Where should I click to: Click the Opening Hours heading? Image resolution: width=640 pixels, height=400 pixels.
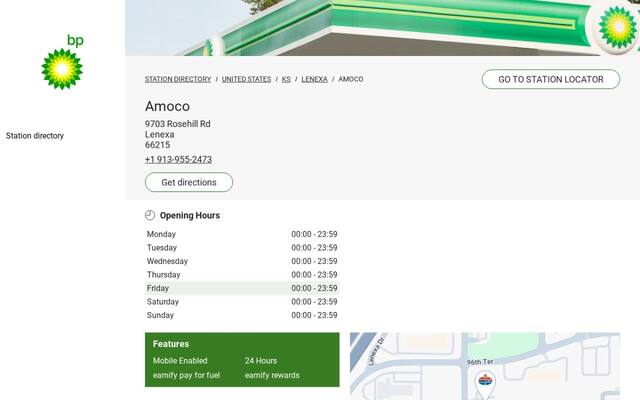coord(190,215)
